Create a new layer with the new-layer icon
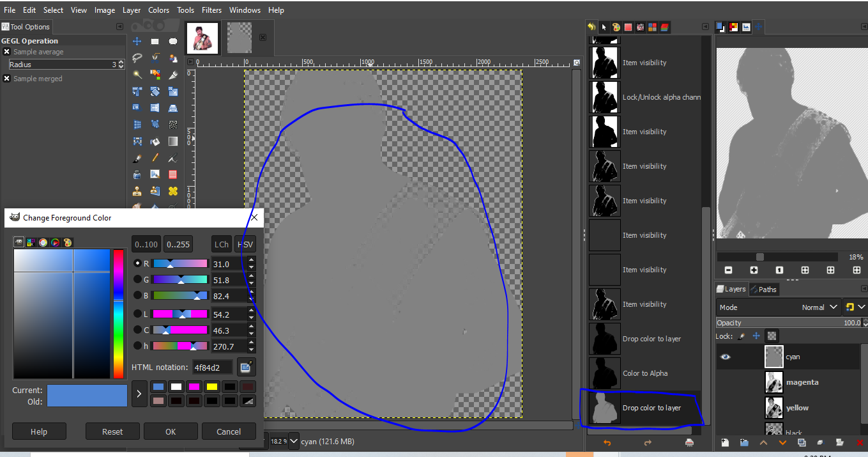 725,442
